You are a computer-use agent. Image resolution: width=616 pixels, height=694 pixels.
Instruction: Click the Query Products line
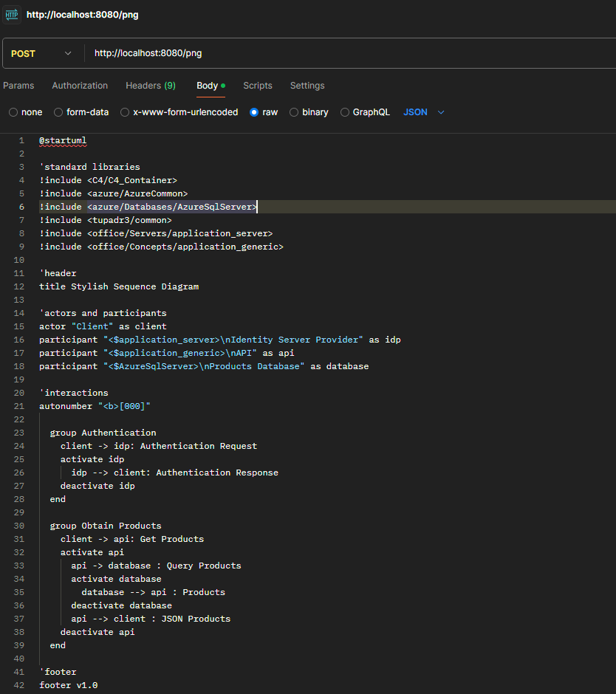(x=156, y=566)
